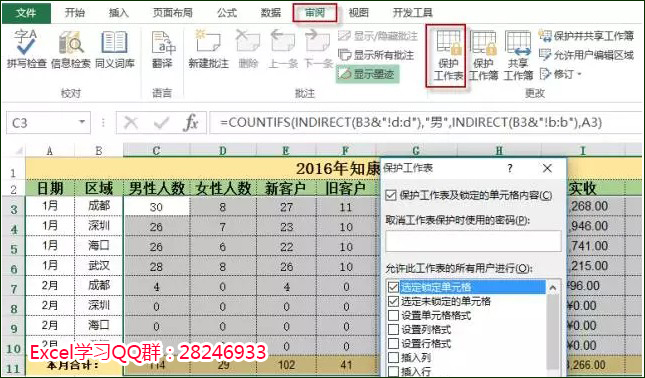Toggle 选定未锁定的单元格 checkbox

(x=393, y=301)
